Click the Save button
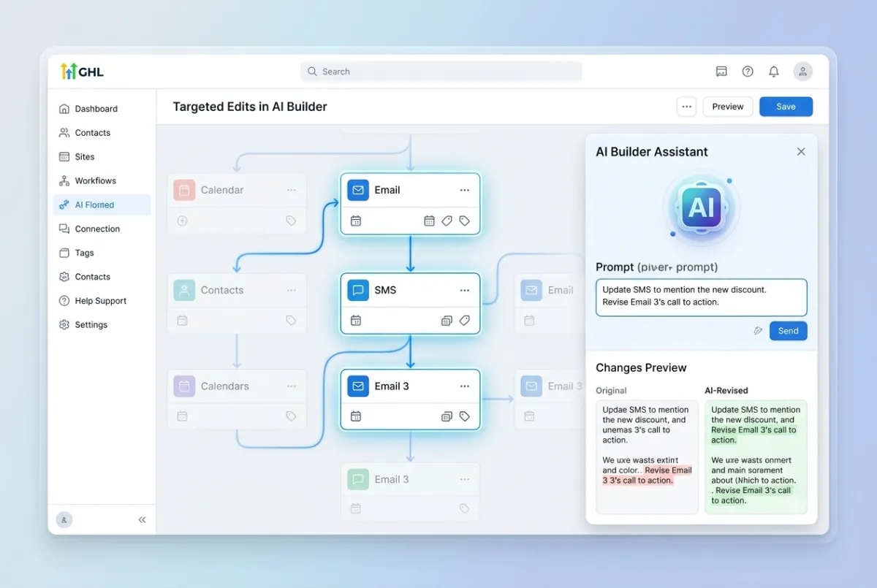The image size is (877, 588). pos(786,107)
